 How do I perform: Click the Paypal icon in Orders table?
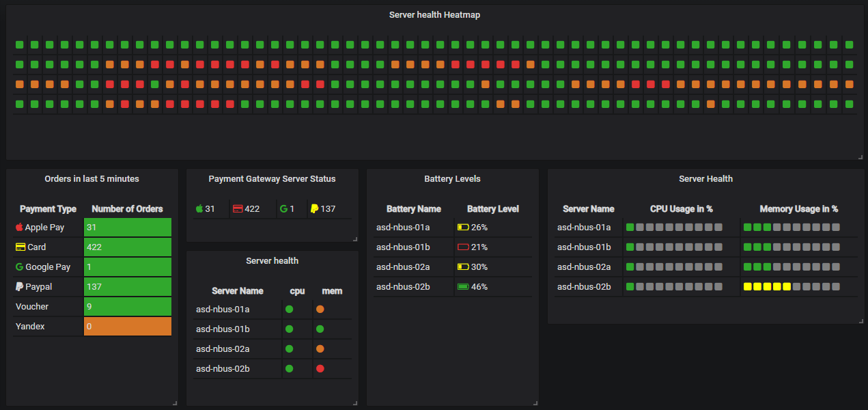(x=19, y=286)
